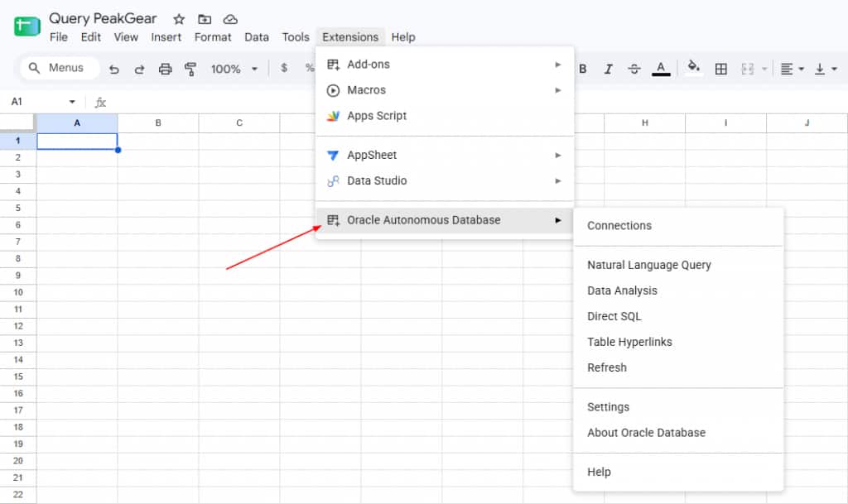Choose Natural Language Query
The image size is (848, 504).
point(678,265)
